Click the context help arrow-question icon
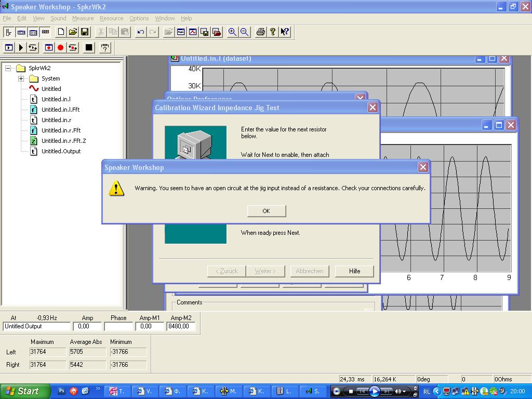This screenshot has width=532, height=399. click(285, 32)
